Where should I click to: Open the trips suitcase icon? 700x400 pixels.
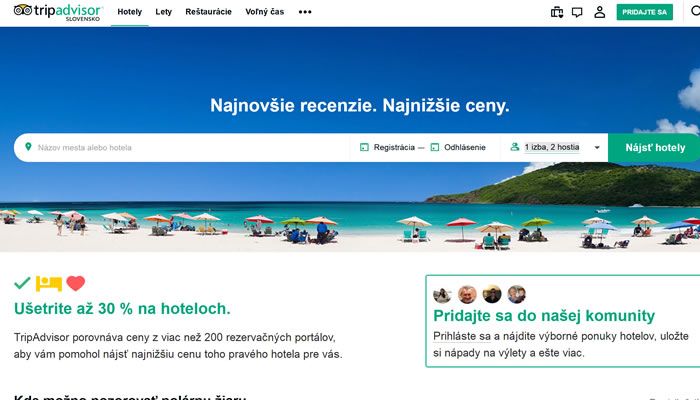(557, 12)
